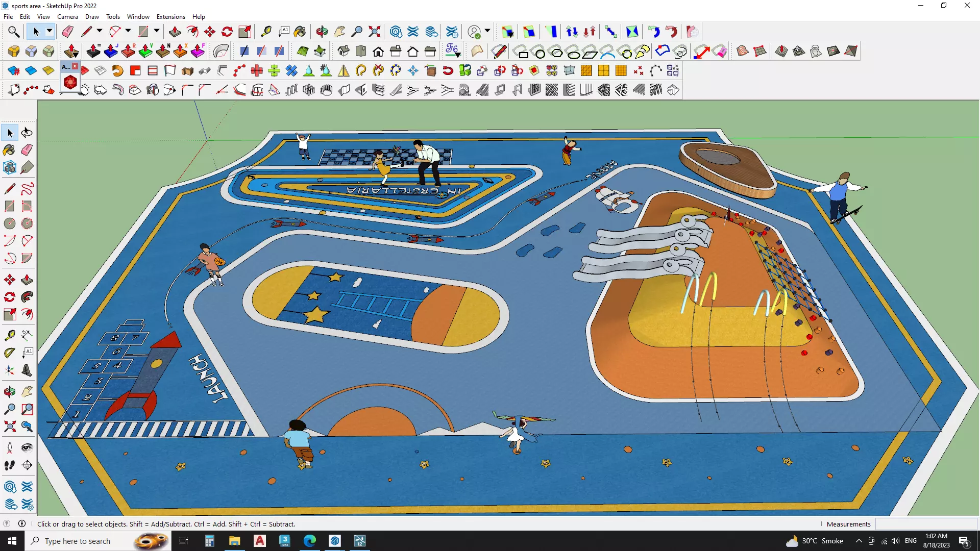The height and width of the screenshot is (551, 980).
Task: Open Microsoft Edge from the taskbar
Action: click(x=310, y=541)
